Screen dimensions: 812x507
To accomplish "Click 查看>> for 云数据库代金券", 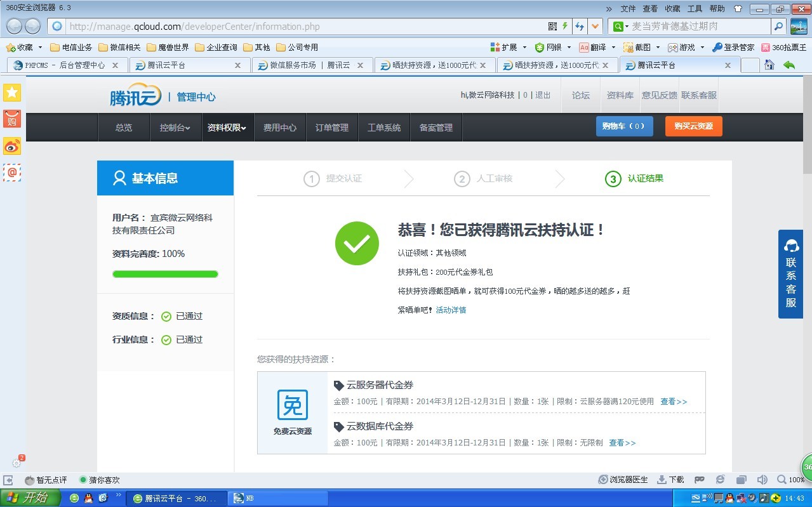I will point(622,443).
